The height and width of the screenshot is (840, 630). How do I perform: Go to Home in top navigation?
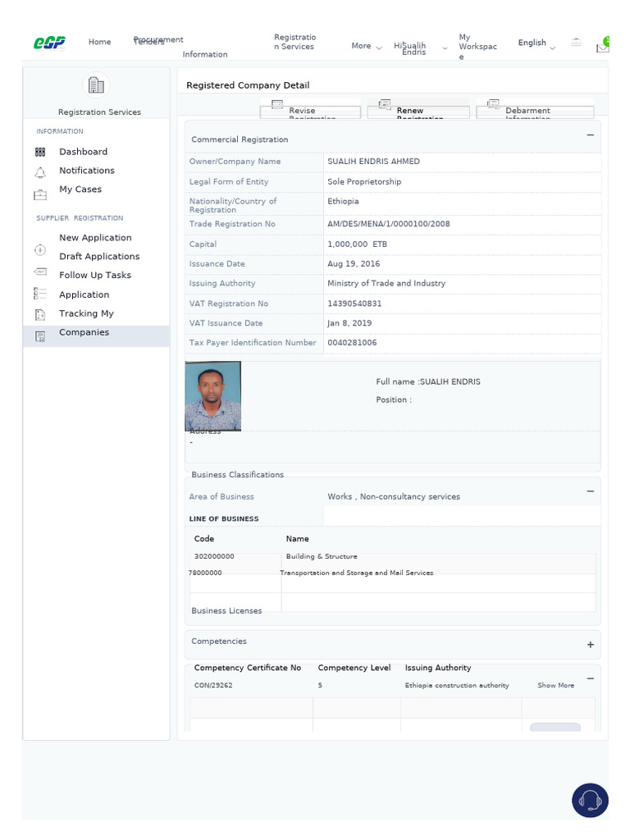[x=99, y=42]
